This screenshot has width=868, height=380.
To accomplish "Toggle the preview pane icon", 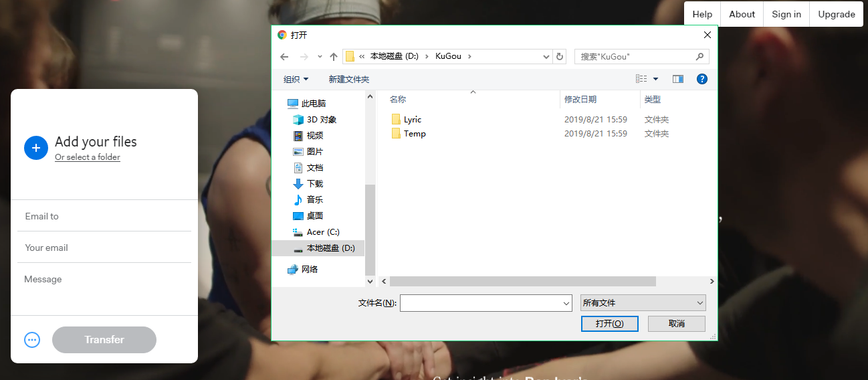I will 678,79.
